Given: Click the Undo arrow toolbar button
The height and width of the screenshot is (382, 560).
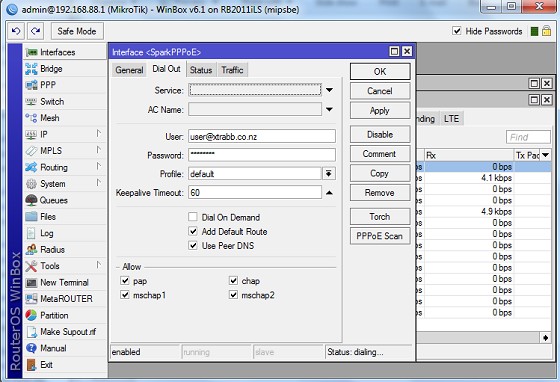Looking at the screenshot, I should tap(16, 31).
